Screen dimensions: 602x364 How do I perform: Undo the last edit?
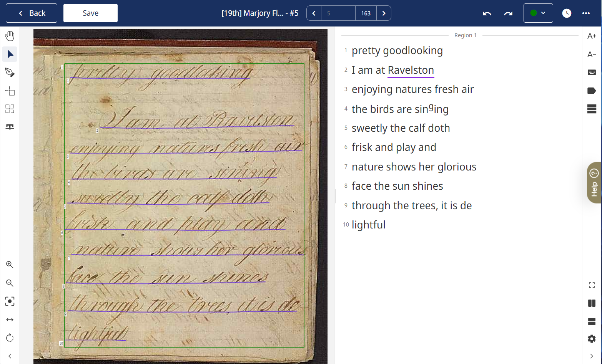(487, 13)
